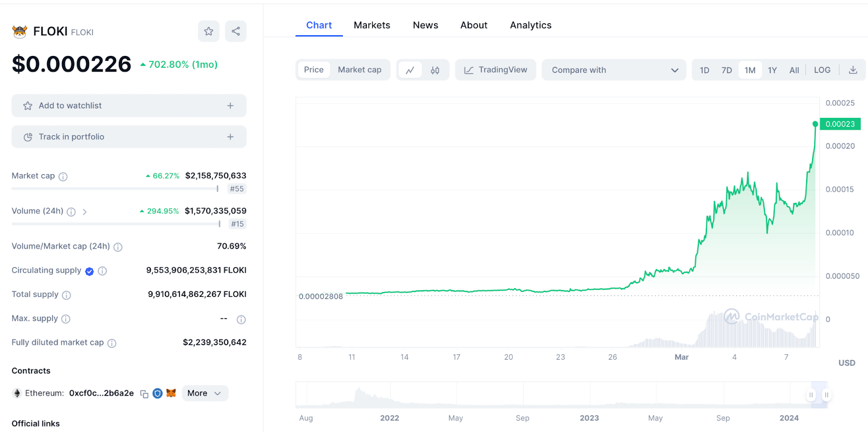Copy the Ethereum contract address
This screenshot has width=868, height=433.
pyautogui.click(x=144, y=394)
